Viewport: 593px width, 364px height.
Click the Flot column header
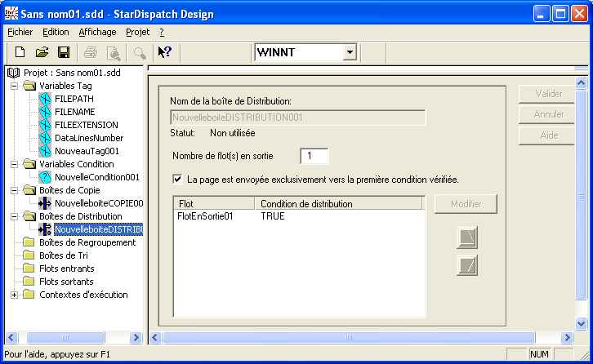click(x=214, y=203)
